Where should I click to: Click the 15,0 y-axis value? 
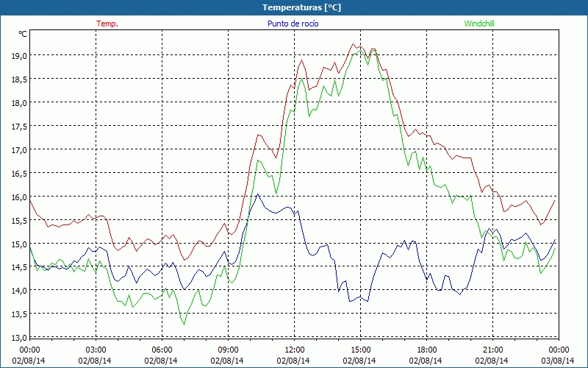click(20, 244)
